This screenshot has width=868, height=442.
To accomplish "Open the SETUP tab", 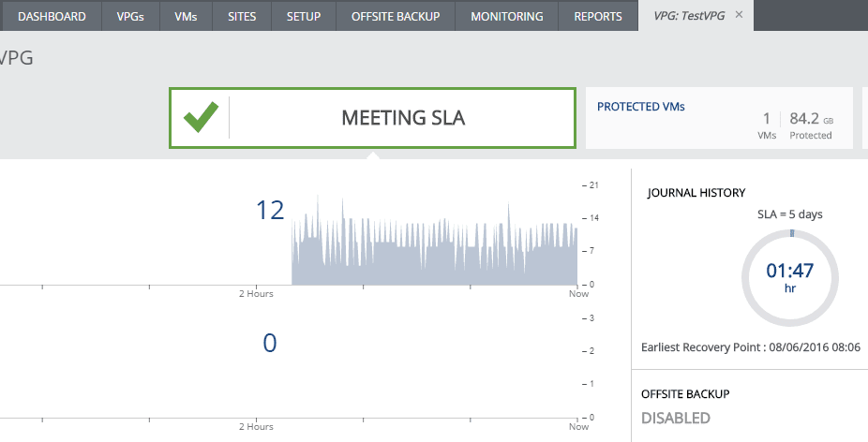I will 304,16.
